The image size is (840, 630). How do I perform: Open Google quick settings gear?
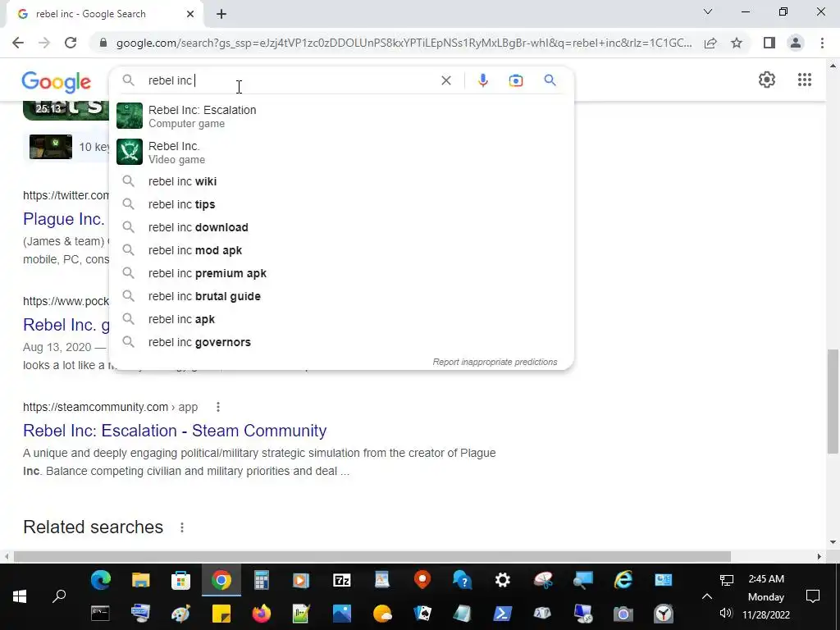pyautogui.click(x=767, y=80)
